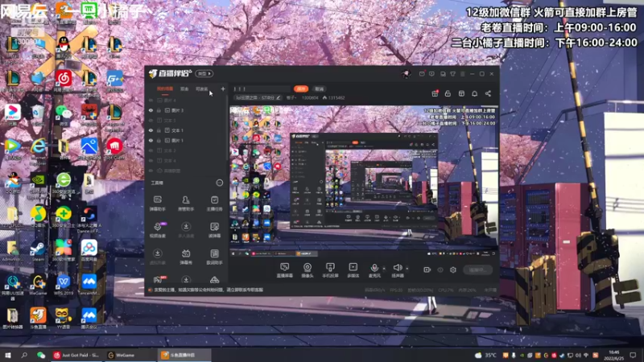
Task: Open Internet Explorer icon on desktop
Action: (x=38, y=150)
